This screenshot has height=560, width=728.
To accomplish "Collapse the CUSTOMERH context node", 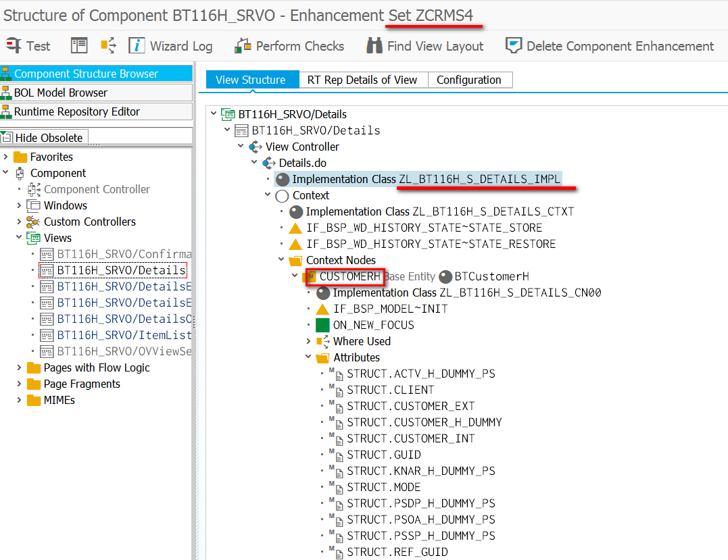I will pos(295,276).
